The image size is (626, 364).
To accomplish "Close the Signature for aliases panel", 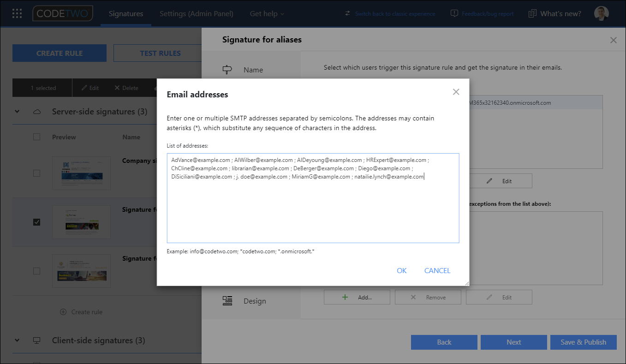I will point(613,40).
